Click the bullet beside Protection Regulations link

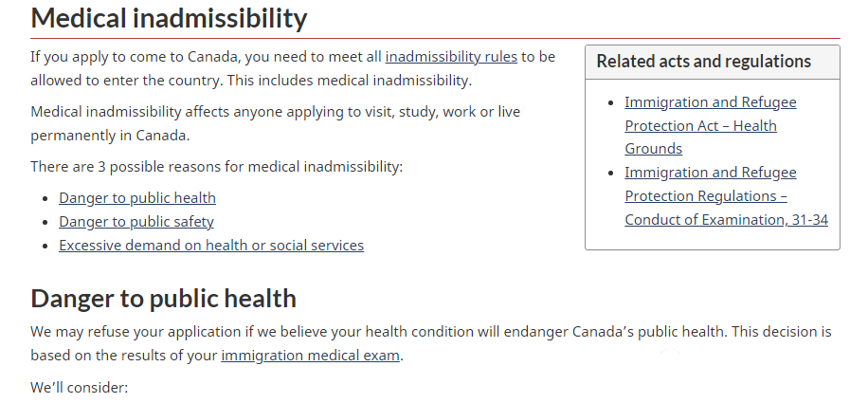pyautogui.click(x=611, y=173)
